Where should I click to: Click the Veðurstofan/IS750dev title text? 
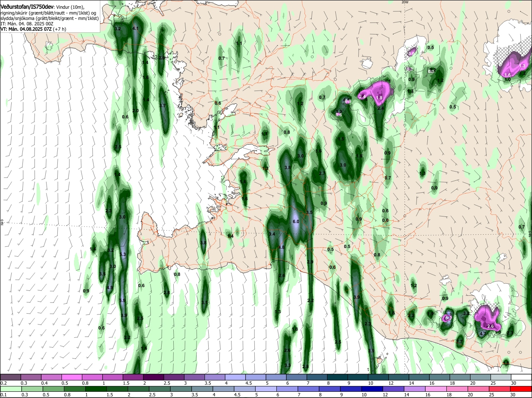[x=27, y=7]
